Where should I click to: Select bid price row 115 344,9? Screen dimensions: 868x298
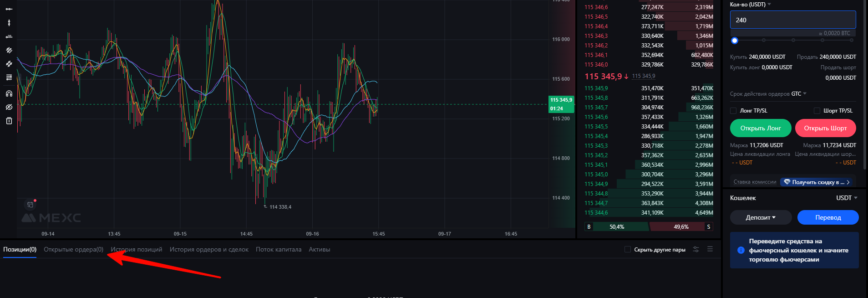(649, 184)
